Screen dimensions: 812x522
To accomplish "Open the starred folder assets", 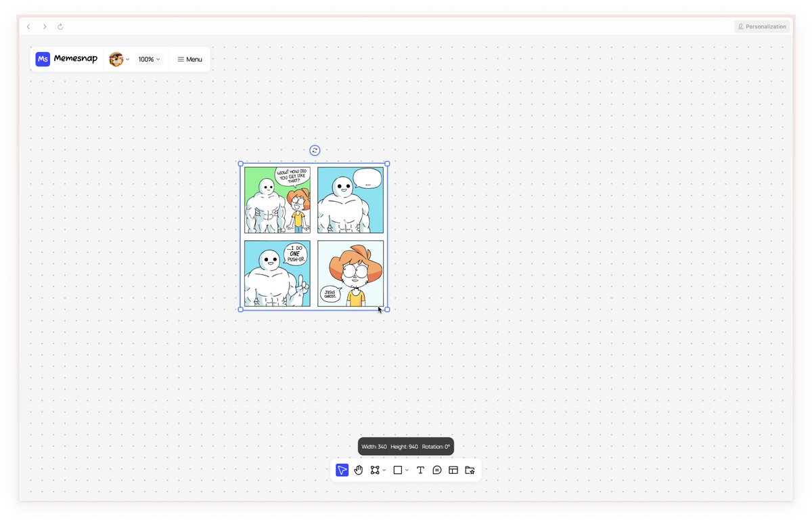I will [x=470, y=470].
